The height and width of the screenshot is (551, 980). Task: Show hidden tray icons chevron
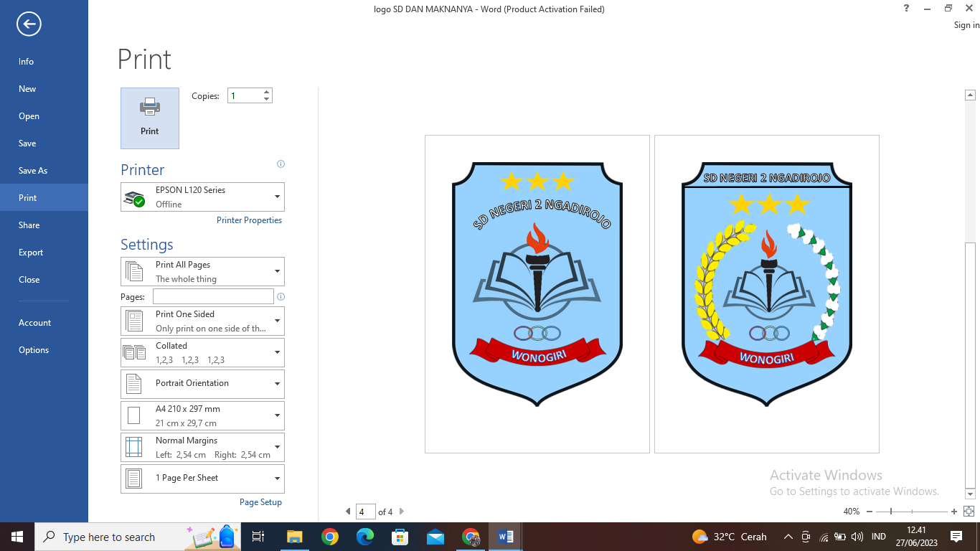[788, 537]
